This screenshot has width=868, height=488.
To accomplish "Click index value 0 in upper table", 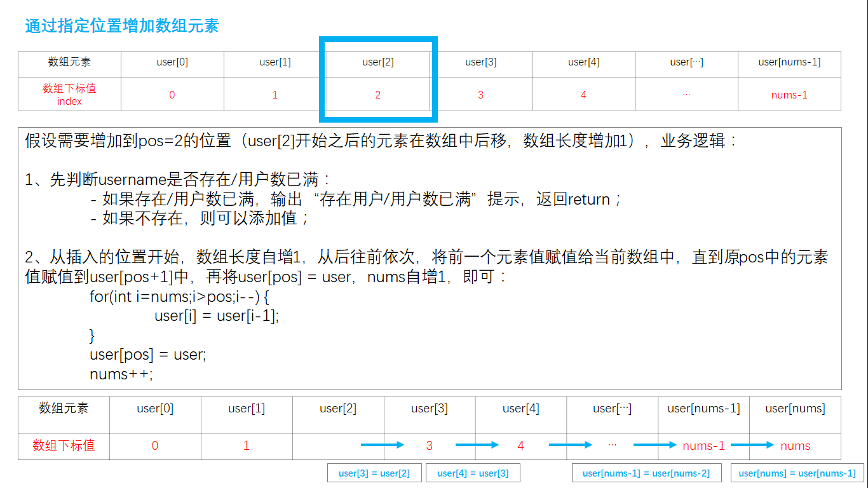I will click(172, 95).
